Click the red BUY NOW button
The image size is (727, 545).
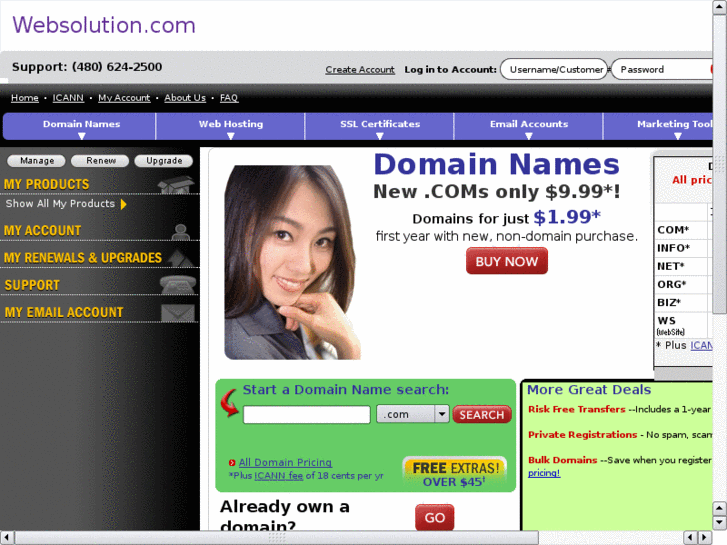point(507,261)
